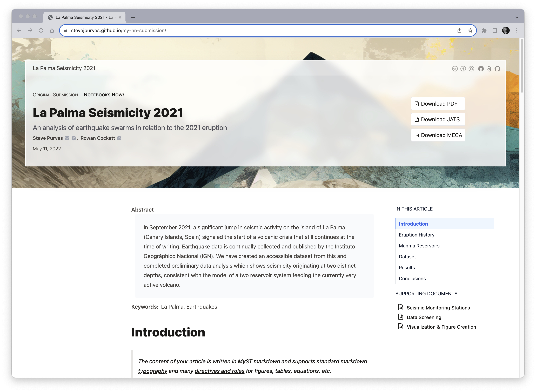This screenshot has width=536, height=392.
Task: Expand the Eruption History section
Action: coord(416,235)
